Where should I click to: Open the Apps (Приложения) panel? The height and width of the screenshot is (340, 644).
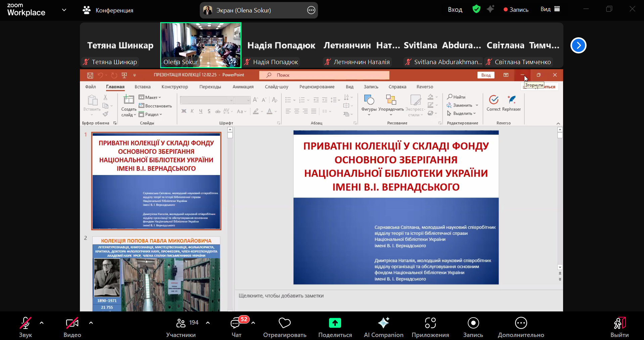[x=430, y=323]
